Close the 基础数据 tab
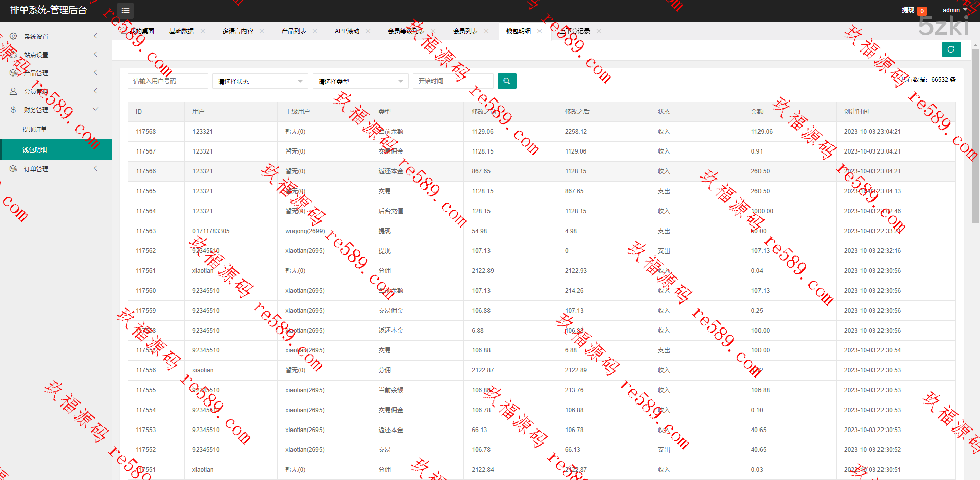 pyautogui.click(x=203, y=31)
